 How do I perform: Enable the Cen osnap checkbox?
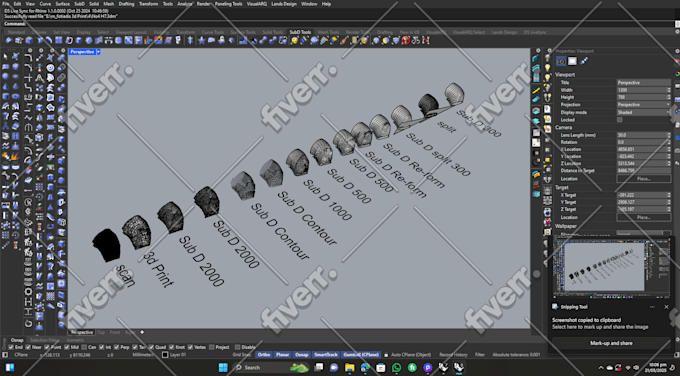84,347
